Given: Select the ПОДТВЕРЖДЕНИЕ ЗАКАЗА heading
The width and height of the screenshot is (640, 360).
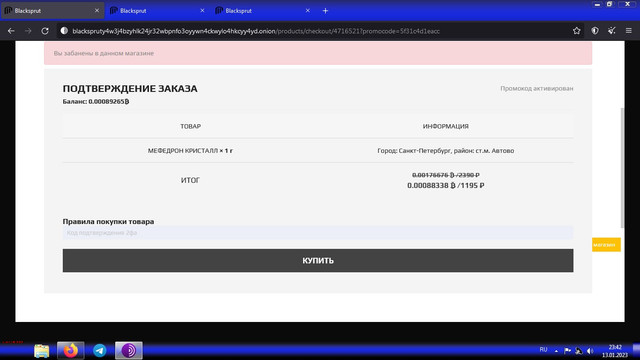Looking at the screenshot, I should coord(130,89).
